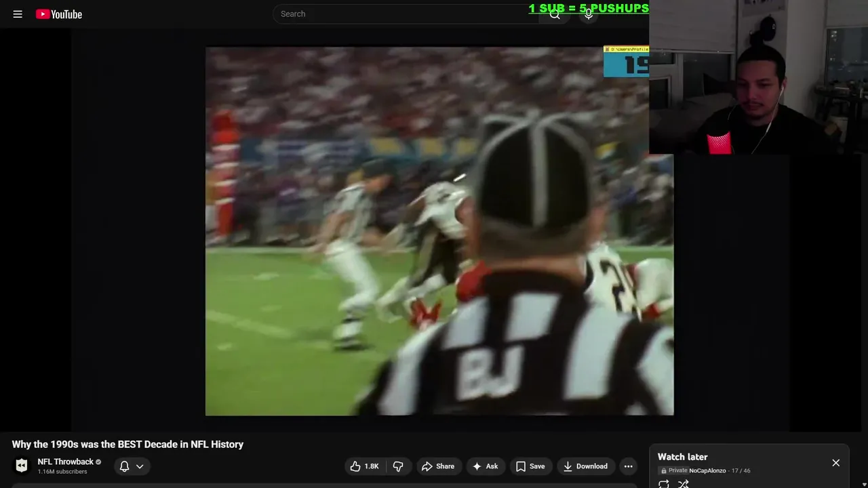Click the search magnifier button
The height and width of the screenshot is (488, 868).
pos(555,14)
